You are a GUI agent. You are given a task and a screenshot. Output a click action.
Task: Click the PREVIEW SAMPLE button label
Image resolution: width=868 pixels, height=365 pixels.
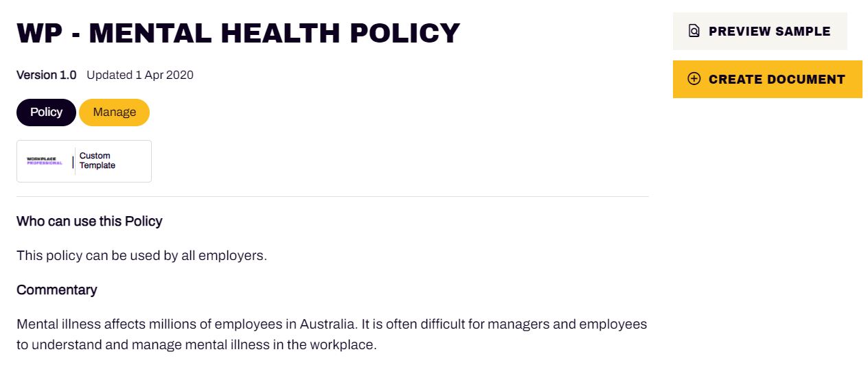tap(770, 32)
